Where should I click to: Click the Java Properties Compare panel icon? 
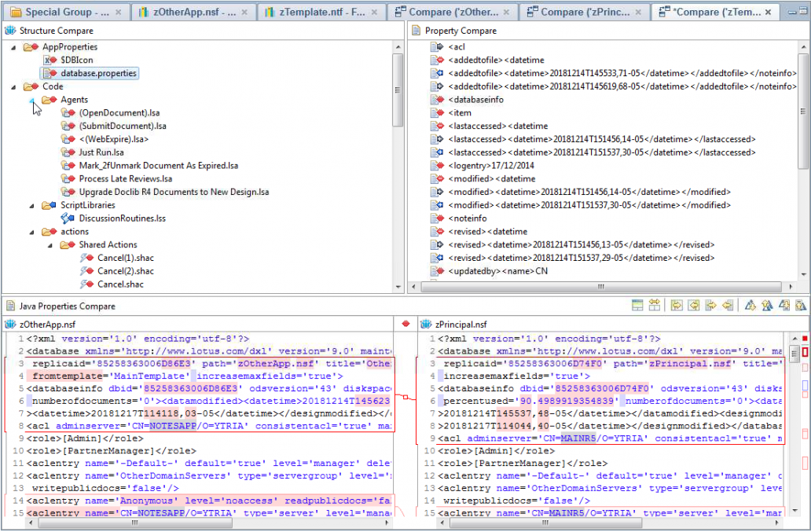tap(10, 306)
